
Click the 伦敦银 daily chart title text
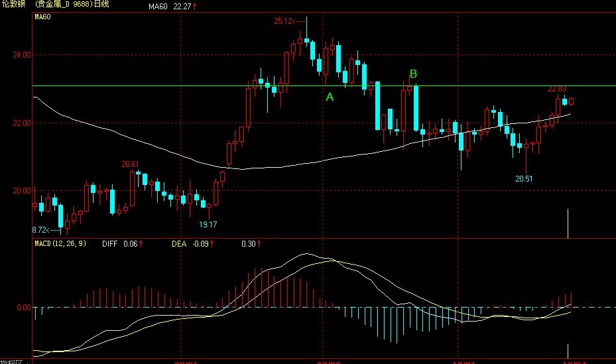tap(54, 4)
